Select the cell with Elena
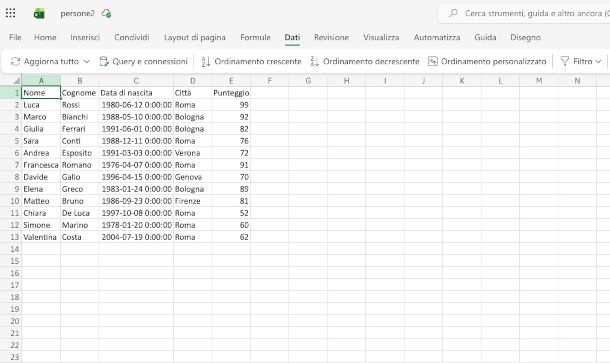Image resolution: width=610 pixels, height=363 pixels. 41,189
